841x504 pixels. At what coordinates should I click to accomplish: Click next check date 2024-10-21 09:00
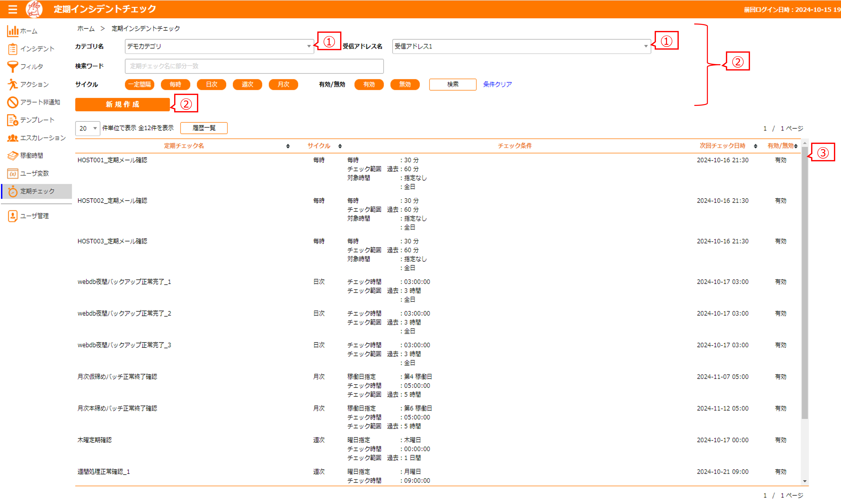coord(722,472)
